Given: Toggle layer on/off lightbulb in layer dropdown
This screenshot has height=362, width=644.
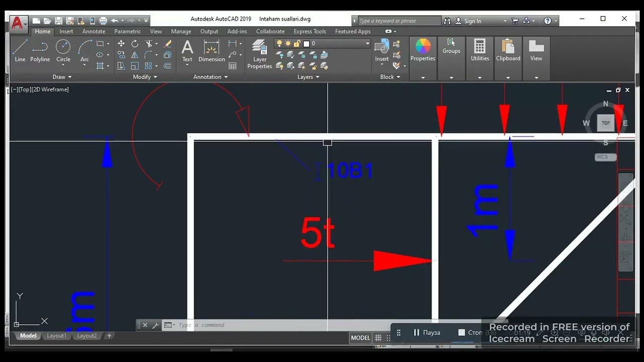Looking at the screenshot, I should point(280,44).
